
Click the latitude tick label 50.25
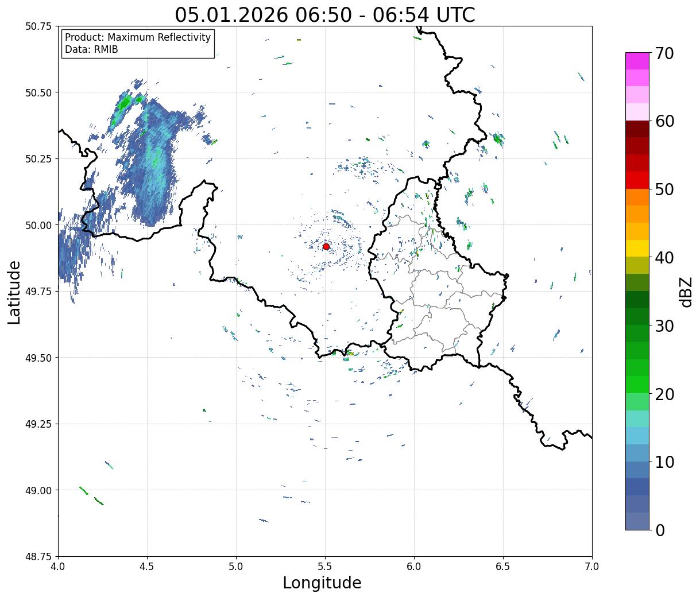38,159
